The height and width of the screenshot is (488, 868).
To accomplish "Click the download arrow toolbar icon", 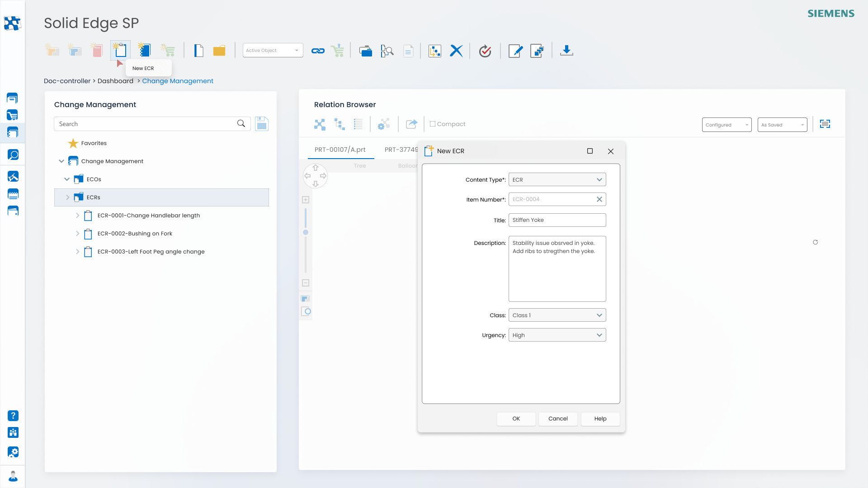I will pos(566,51).
